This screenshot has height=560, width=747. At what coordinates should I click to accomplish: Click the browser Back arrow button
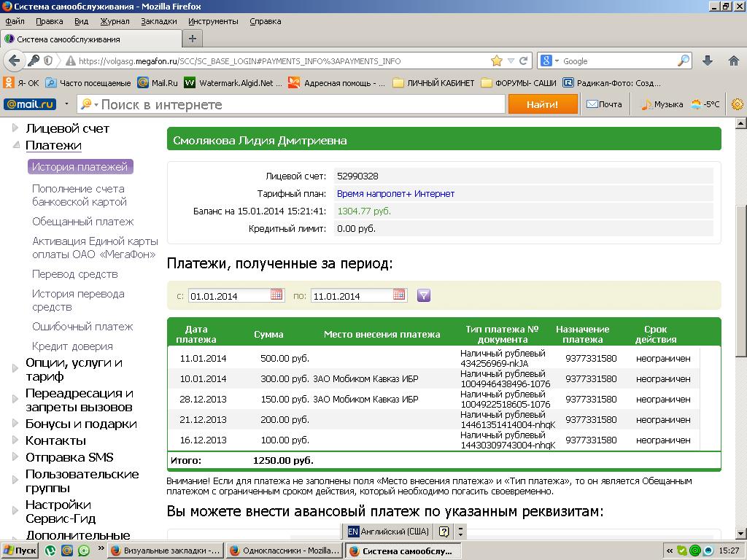click(15, 61)
